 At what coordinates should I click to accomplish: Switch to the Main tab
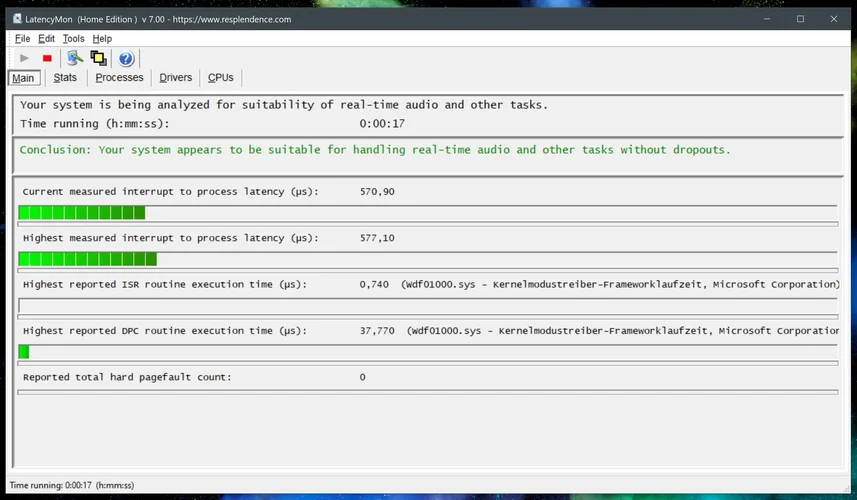tap(24, 78)
